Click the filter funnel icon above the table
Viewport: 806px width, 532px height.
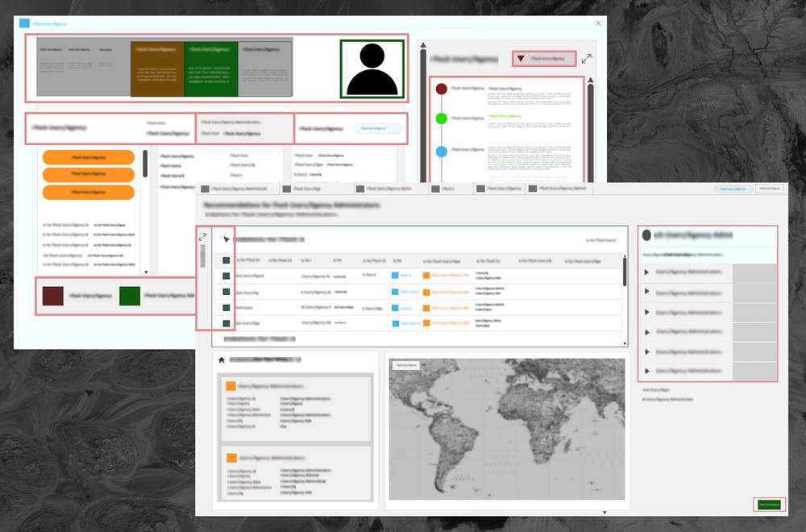226,239
